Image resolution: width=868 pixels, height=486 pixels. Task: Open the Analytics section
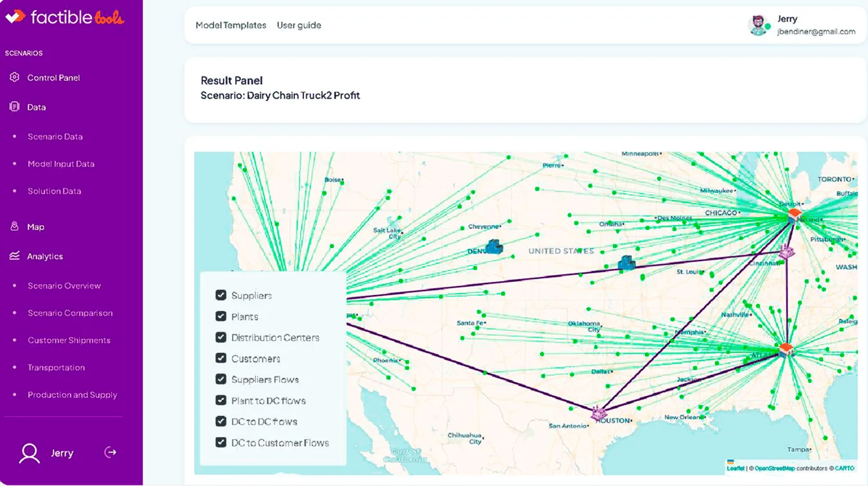click(x=45, y=256)
